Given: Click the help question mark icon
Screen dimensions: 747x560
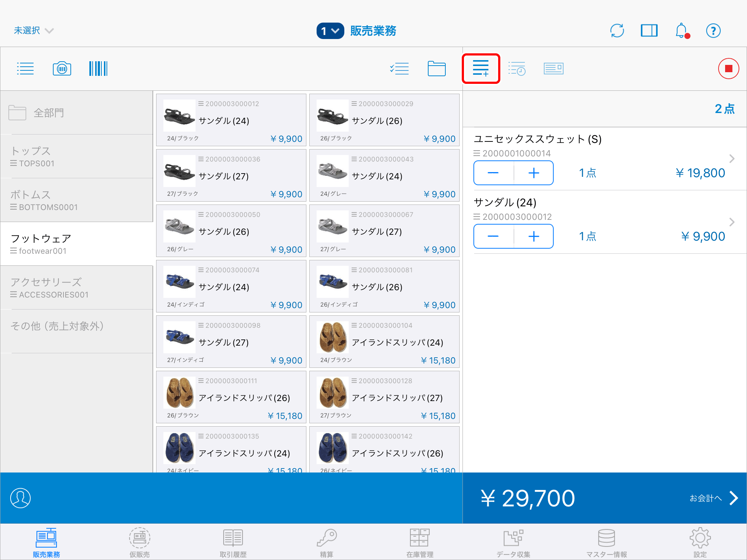Looking at the screenshot, I should (713, 31).
